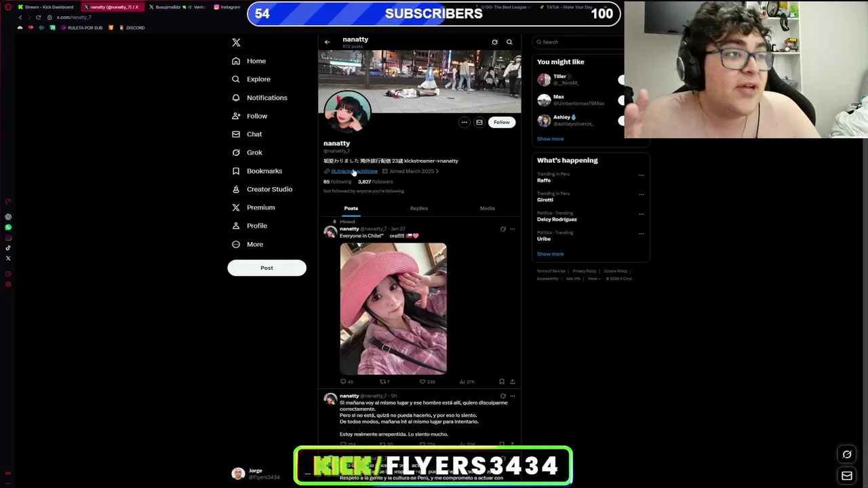Open options for the Raffo trend

[x=641, y=175]
